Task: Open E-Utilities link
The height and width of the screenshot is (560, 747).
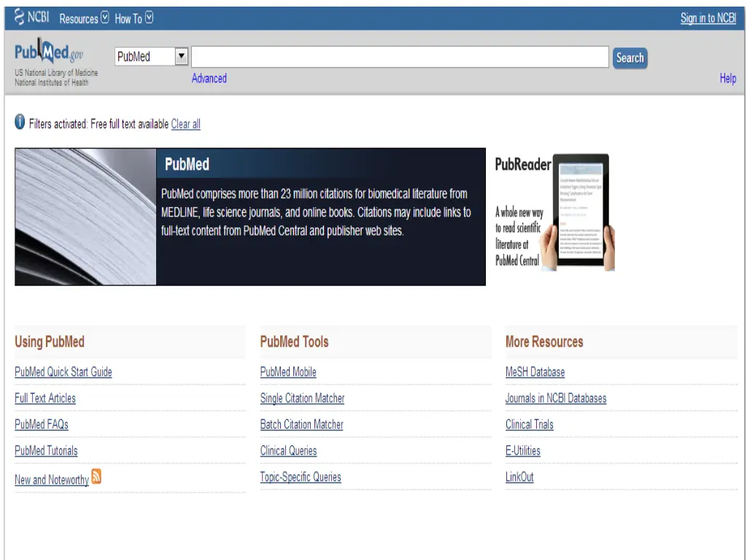Action: 523,451
